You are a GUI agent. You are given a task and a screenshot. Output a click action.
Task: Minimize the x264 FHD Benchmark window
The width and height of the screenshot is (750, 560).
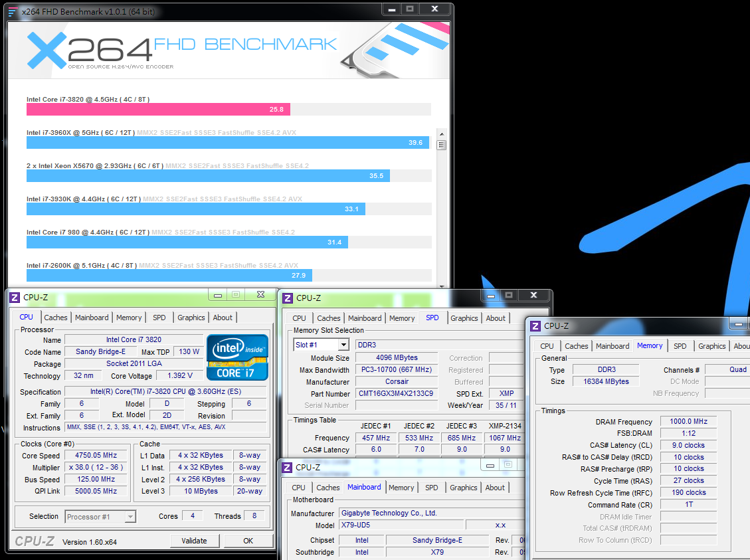(392, 9)
